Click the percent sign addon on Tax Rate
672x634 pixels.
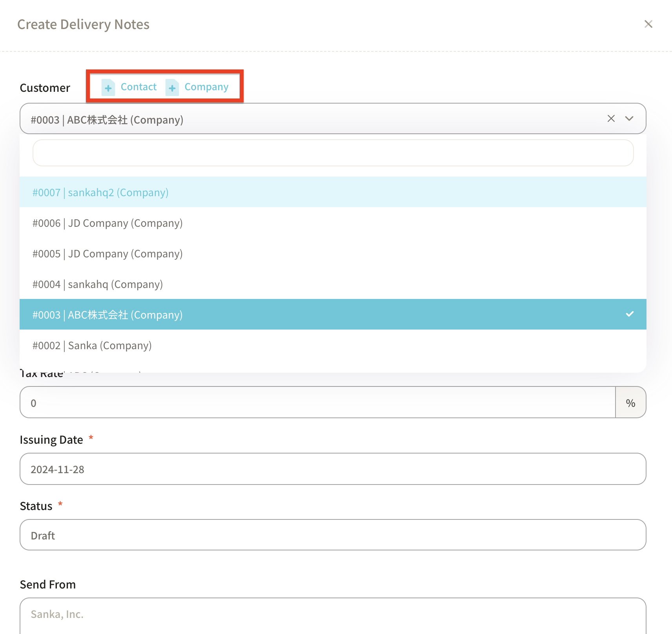click(x=630, y=403)
